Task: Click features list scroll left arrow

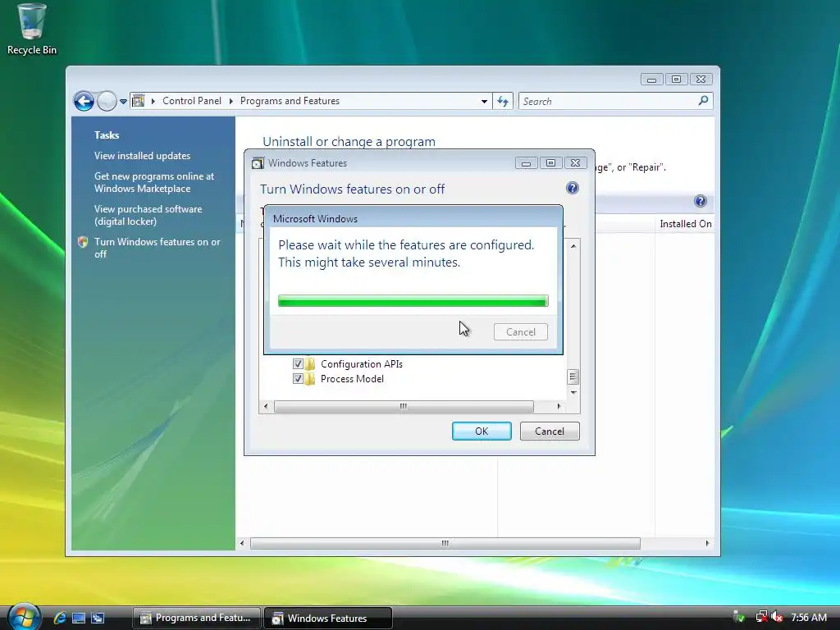Action: coord(266,407)
